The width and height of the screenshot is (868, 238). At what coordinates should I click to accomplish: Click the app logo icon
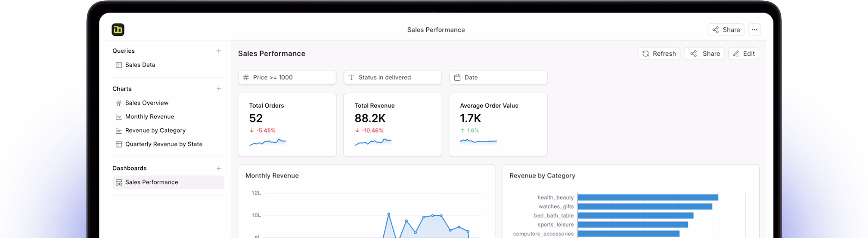118,30
